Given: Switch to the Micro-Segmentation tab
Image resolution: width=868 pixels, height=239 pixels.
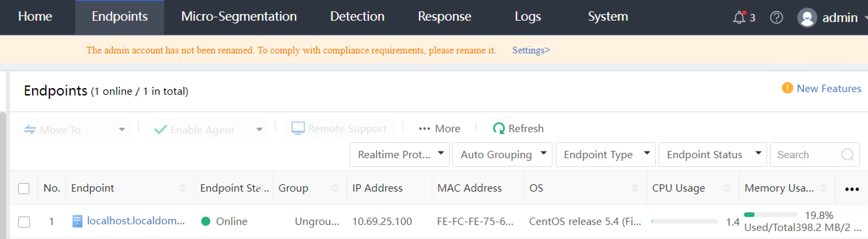Looking at the screenshot, I should click(x=238, y=16).
